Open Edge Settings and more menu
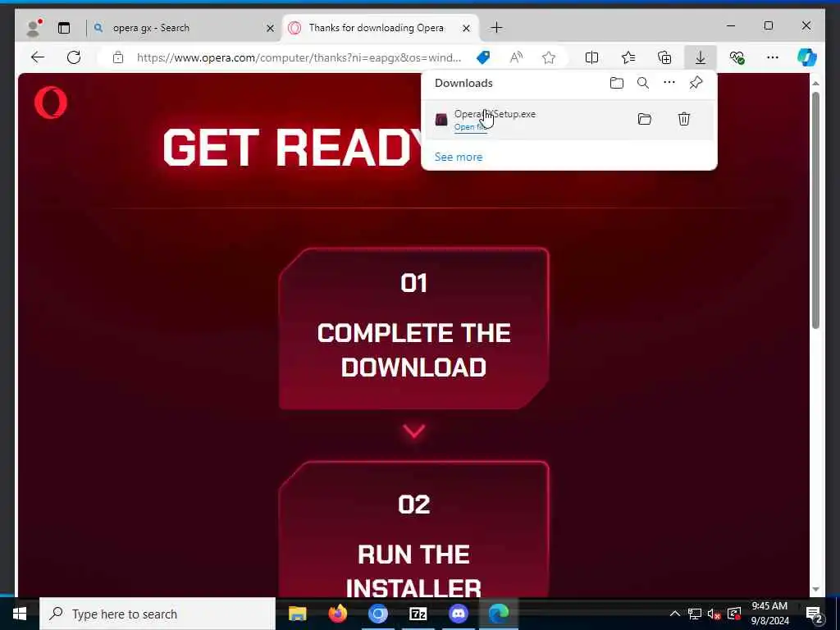The image size is (840, 630). click(x=773, y=57)
